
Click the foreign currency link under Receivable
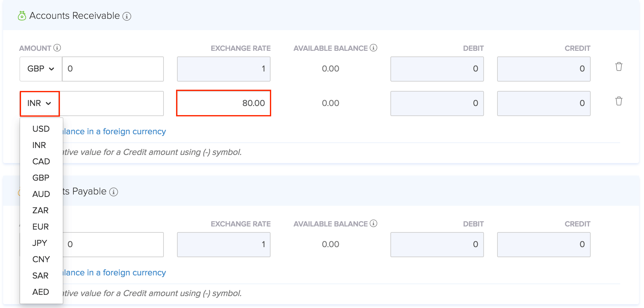[114, 131]
